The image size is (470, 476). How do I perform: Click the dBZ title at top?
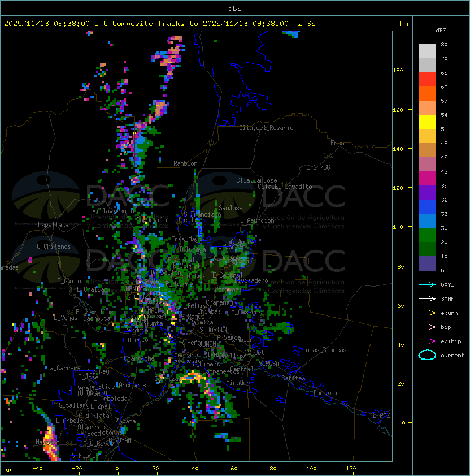[235, 8]
